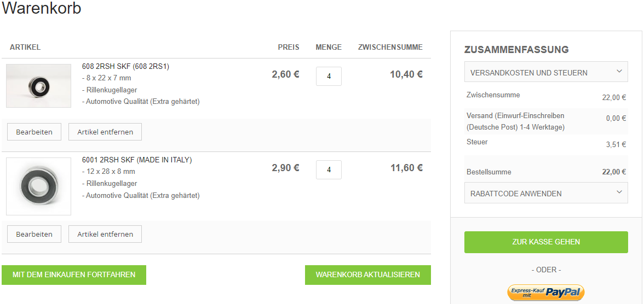
Task: Remove the 608 2RSH SKF article from cart
Action: pos(105,132)
